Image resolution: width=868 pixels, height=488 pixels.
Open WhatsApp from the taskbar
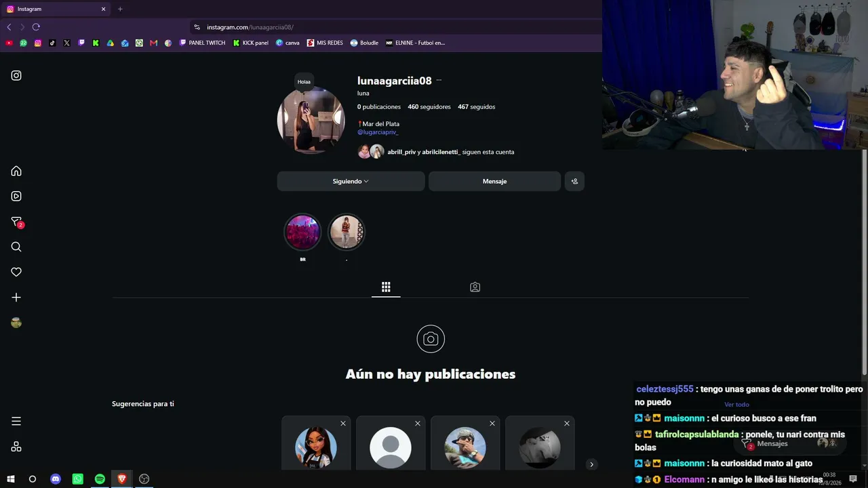(x=78, y=479)
